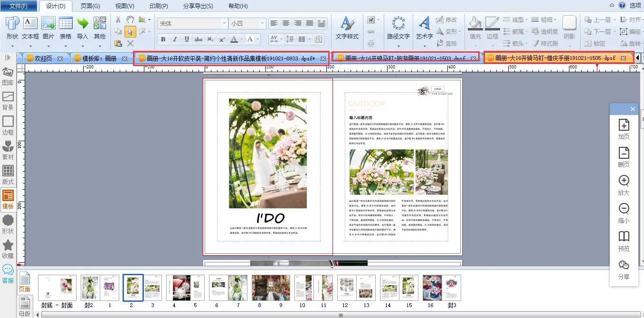Click the 预览 preview book icon

(x=624, y=241)
